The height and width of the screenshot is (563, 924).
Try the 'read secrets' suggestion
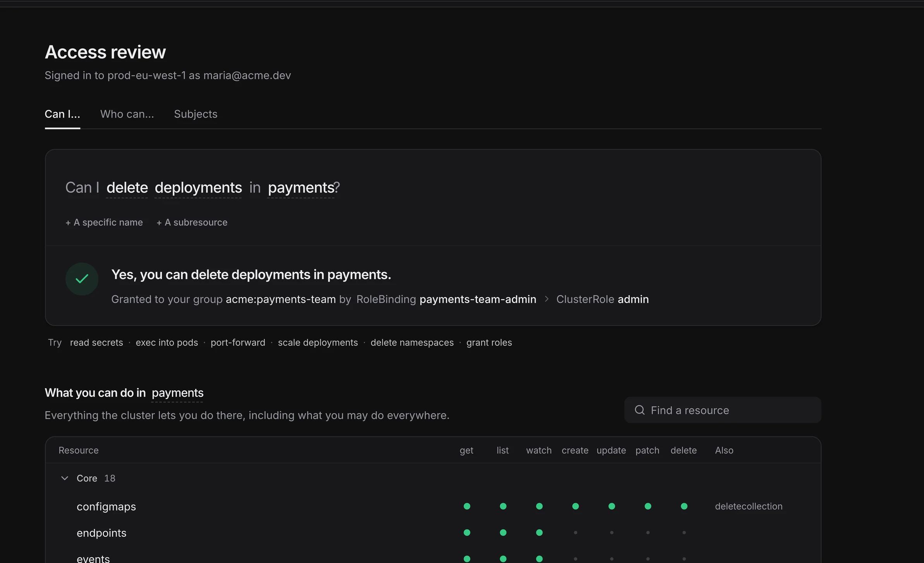pos(96,343)
